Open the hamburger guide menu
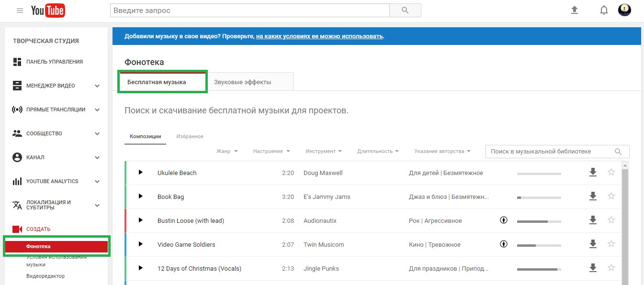This screenshot has height=285, width=644. 20,11
